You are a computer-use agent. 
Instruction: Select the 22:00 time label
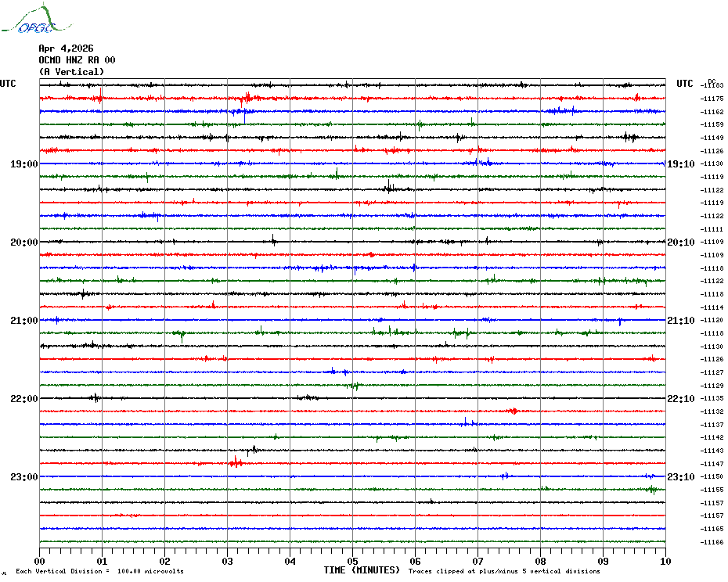click(x=24, y=399)
